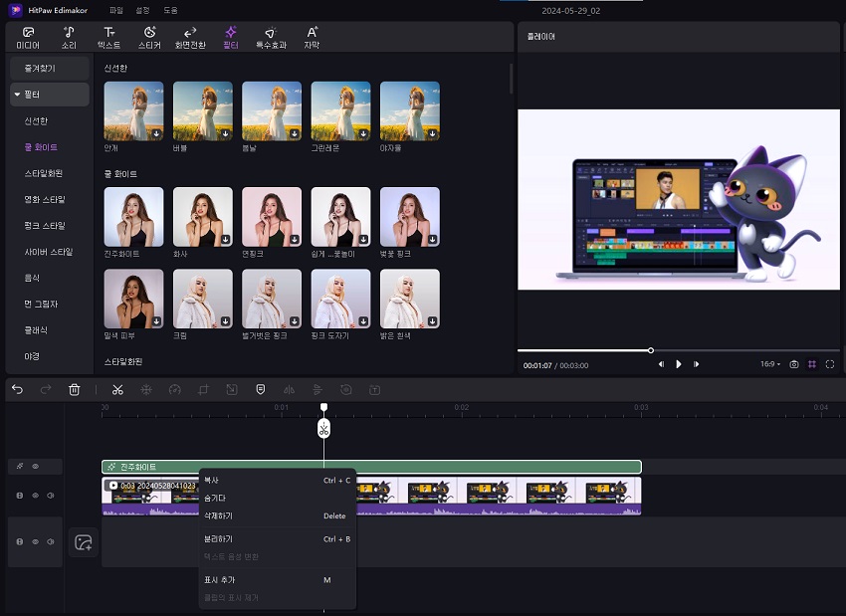Click the crop tool icon
846x616 pixels.
coord(203,389)
